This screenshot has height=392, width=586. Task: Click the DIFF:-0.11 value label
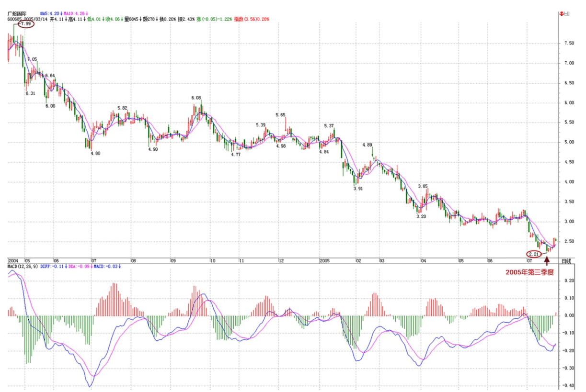[52, 266]
